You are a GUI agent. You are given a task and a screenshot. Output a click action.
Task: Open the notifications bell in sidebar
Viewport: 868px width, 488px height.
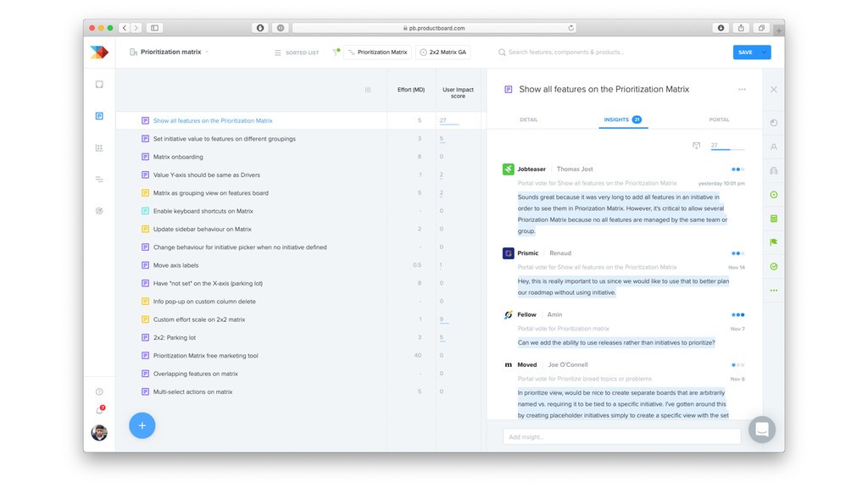(99, 411)
